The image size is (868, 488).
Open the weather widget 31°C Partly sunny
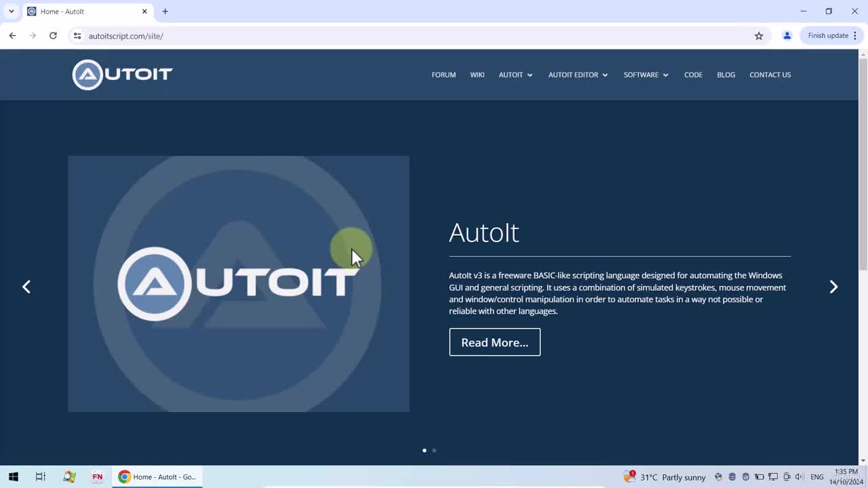click(665, 477)
